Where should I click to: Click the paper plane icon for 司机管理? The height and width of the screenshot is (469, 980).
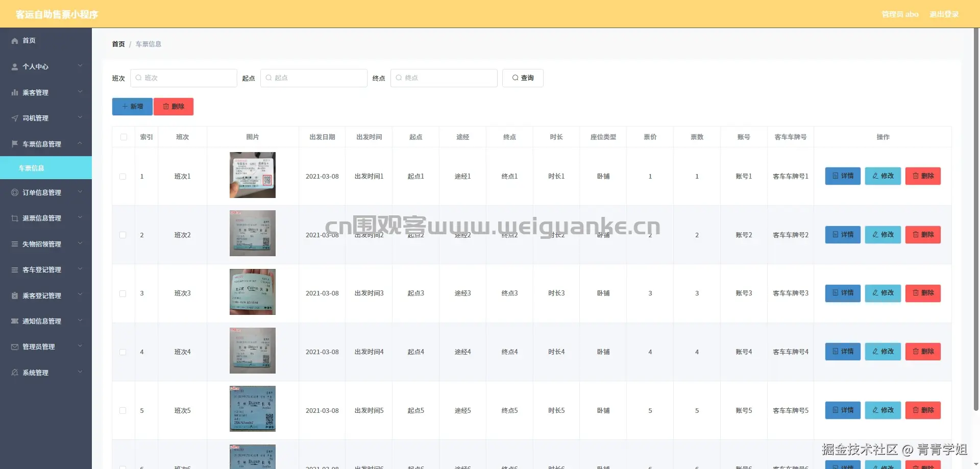pos(15,118)
